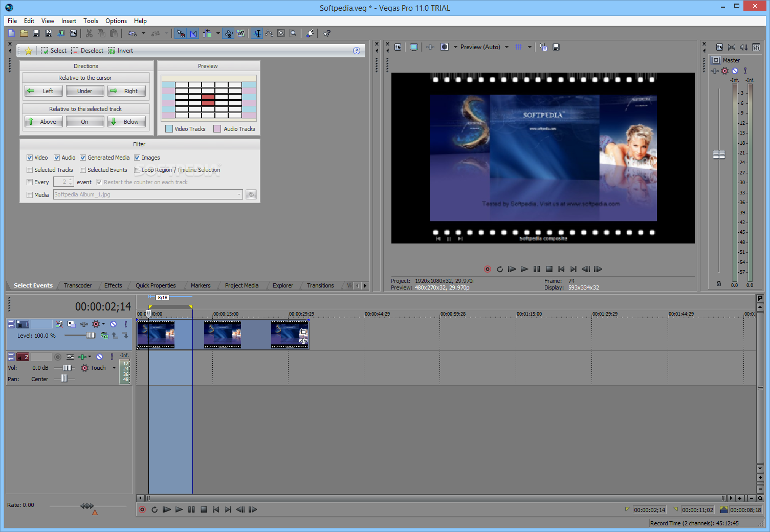
Task: Enable the Media filter checkbox
Action: 30,195
